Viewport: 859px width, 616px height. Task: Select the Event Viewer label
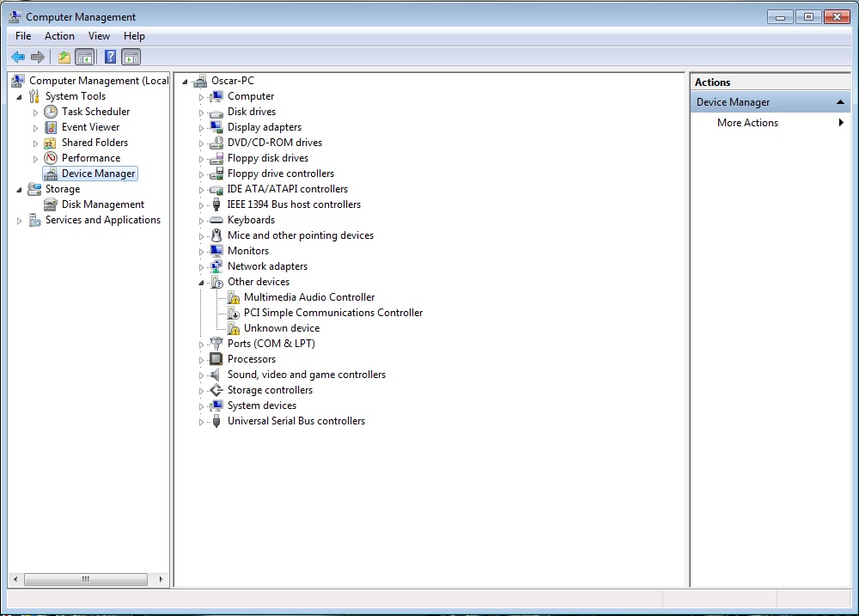(90, 127)
